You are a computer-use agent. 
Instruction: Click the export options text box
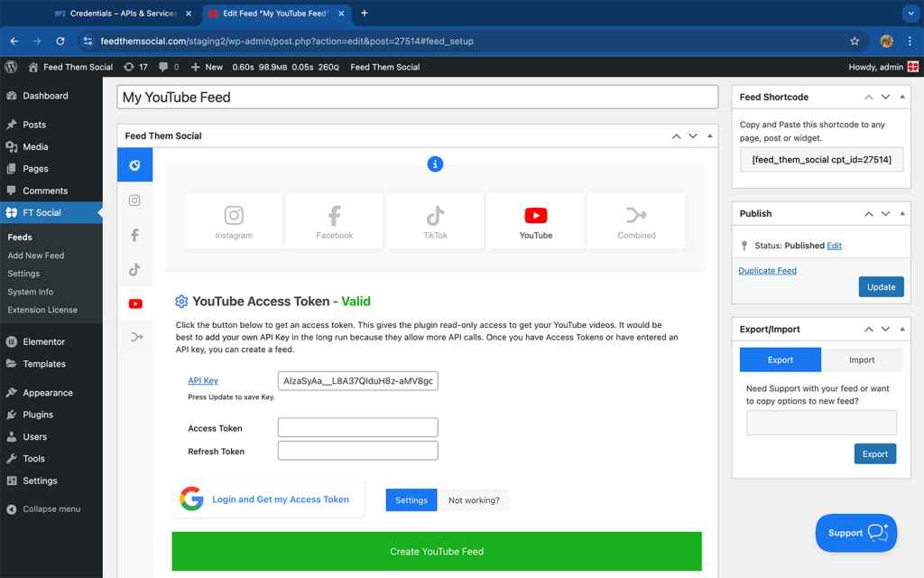click(821, 423)
